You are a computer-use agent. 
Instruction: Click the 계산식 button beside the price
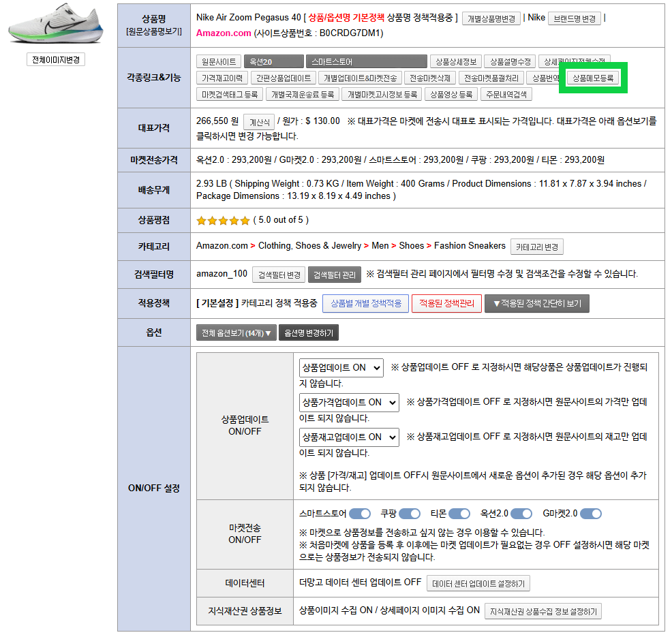(259, 122)
